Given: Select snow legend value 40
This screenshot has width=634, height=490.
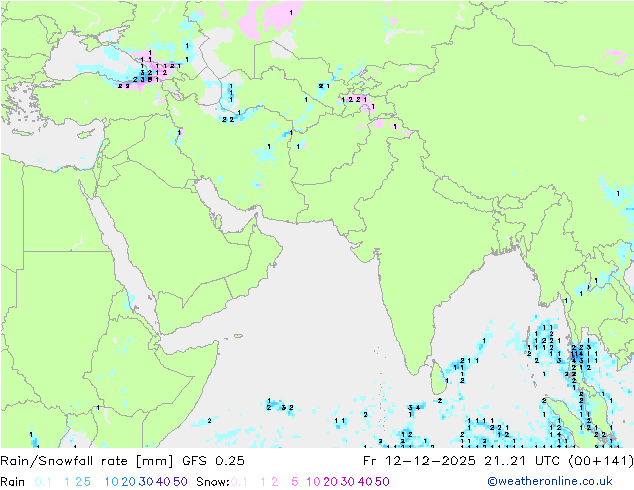Looking at the screenshot, I should 365,482.
